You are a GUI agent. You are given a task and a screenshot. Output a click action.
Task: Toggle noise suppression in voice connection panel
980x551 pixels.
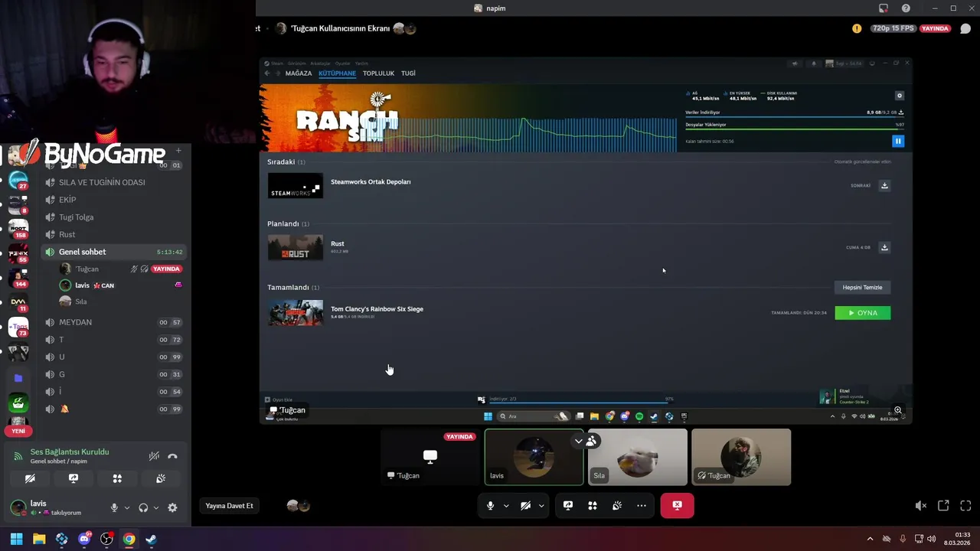pos(154,456)
